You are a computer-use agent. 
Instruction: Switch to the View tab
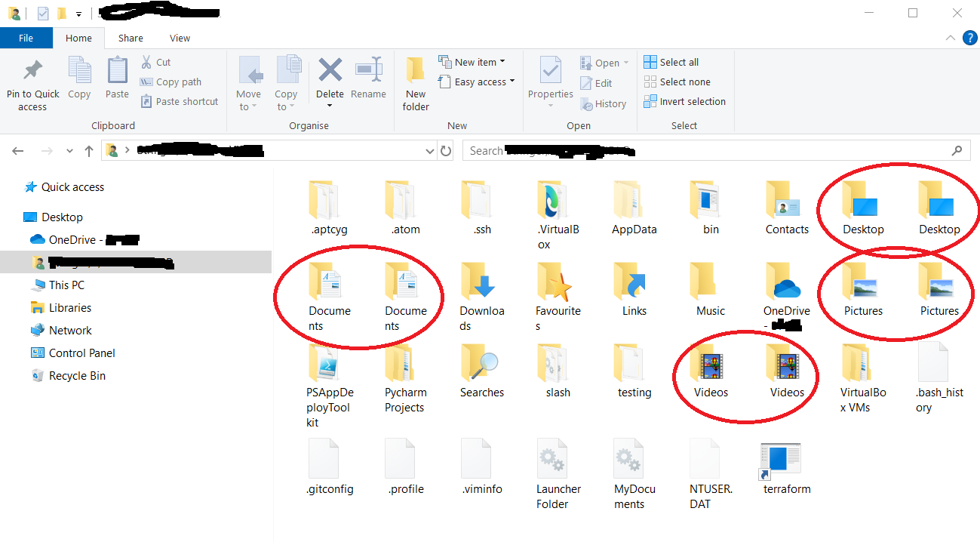coord(180,38)
